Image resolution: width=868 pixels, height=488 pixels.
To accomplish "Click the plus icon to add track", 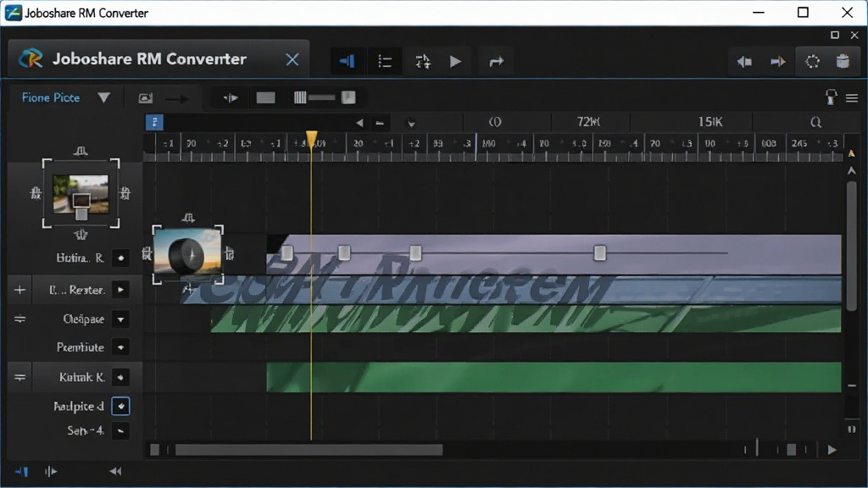I will [20, 290].
